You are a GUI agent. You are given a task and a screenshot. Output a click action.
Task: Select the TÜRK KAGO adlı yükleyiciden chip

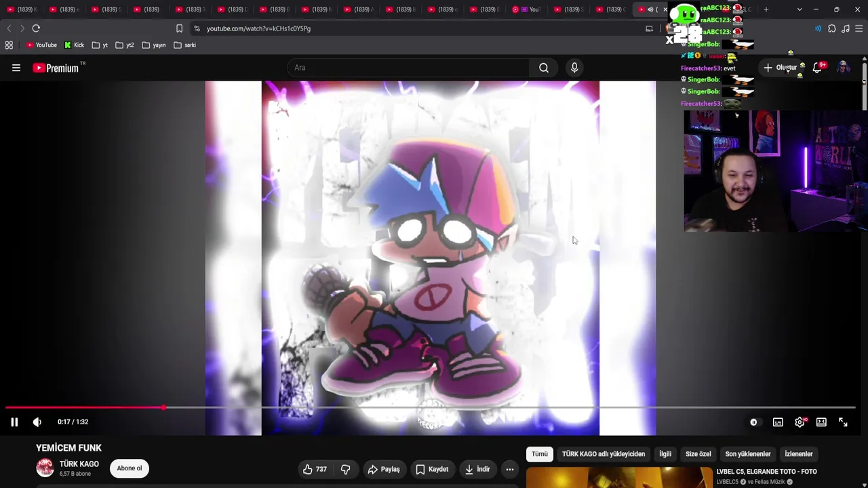pyautogui.click(x=604, y=454)
